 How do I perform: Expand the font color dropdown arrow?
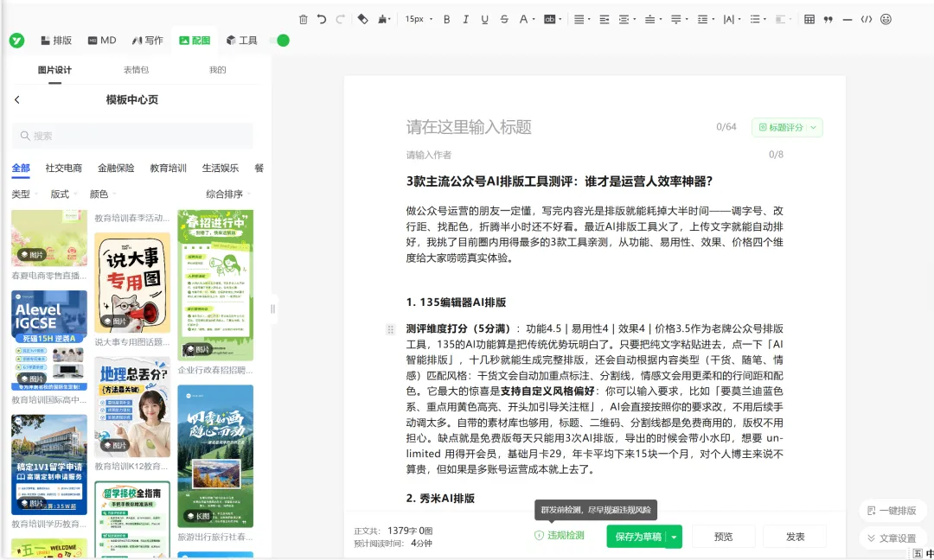coord(534,19)
